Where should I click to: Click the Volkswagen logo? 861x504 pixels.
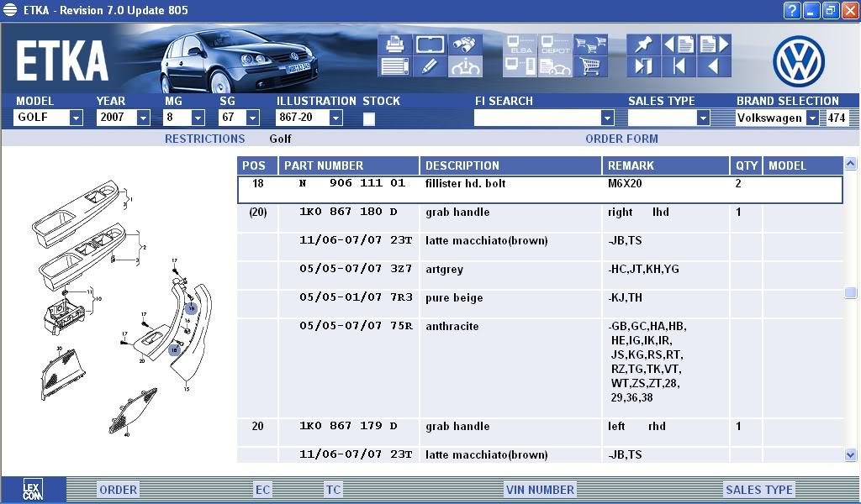point(799,60)
